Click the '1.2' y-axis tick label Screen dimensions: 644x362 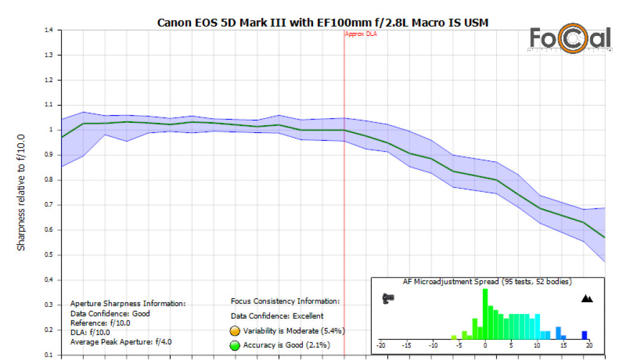pyautogui.click(x=48, y=80)
